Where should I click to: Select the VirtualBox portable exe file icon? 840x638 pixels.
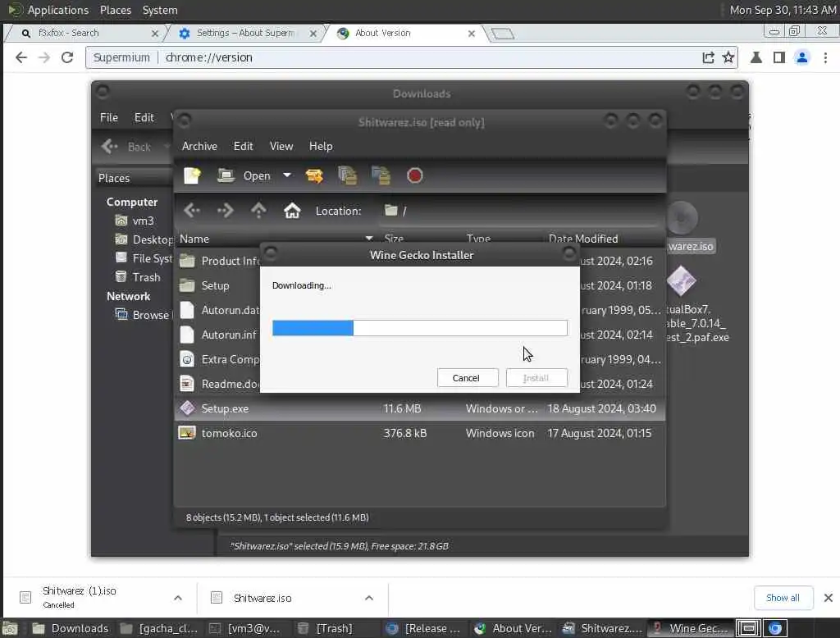(681, 280)
